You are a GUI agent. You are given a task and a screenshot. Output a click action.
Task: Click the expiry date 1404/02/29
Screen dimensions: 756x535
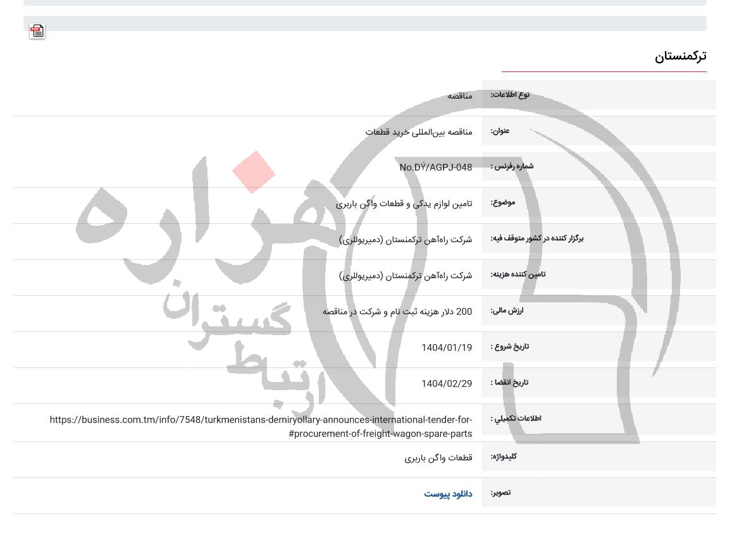(x=447, y=383)
